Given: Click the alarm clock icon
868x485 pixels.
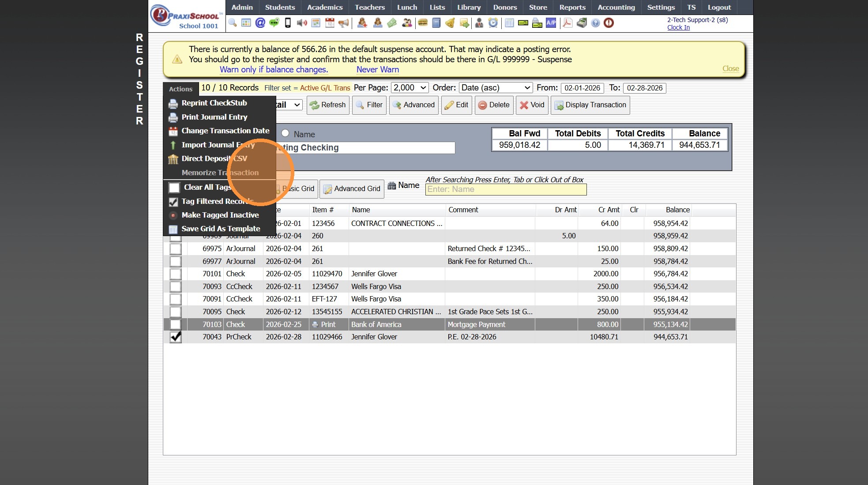Looking at the screenshot, I should click(x=493, y=23).
